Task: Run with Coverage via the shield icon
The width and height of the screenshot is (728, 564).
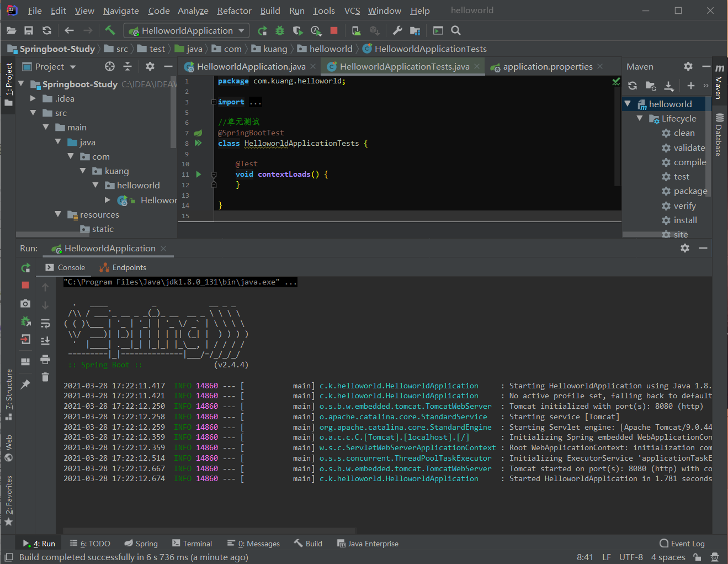Action: (297, 30)
